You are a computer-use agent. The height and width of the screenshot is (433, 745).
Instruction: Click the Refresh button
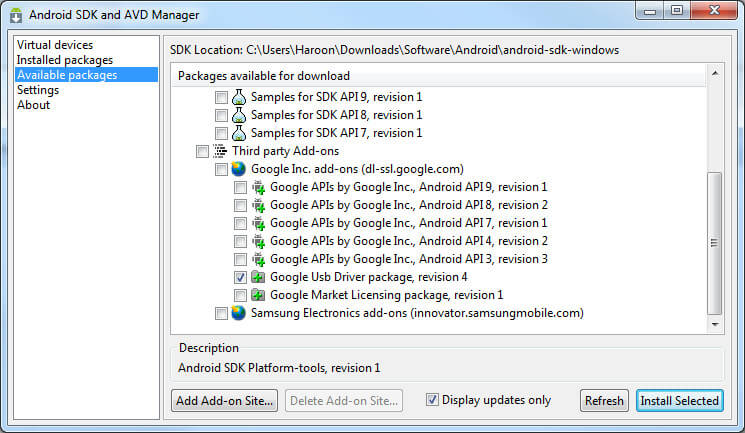tap(604, 401)
